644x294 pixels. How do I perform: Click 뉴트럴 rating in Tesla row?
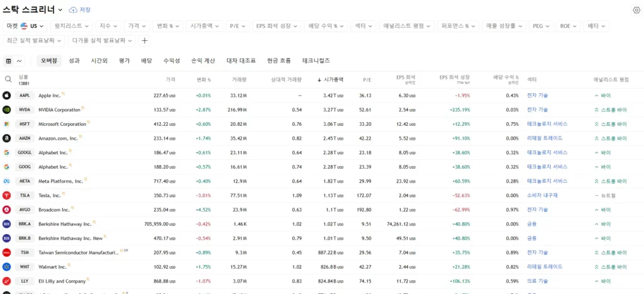pos(605,195)
